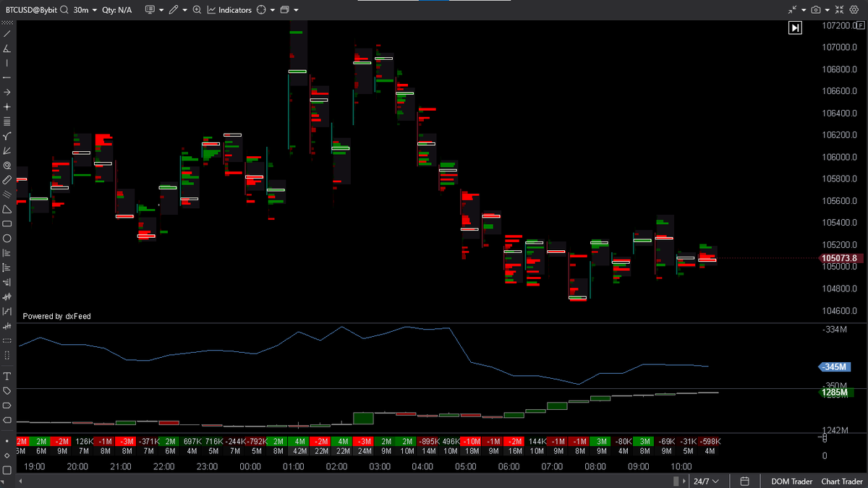Viewport: 868px width, 488px height.
Task: Click the Powered by dxFeed link
Action: 56,316
